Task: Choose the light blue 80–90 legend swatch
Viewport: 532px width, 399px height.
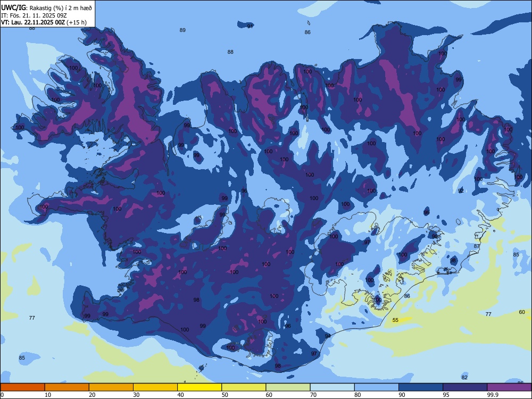Action: tap(377, 387)
